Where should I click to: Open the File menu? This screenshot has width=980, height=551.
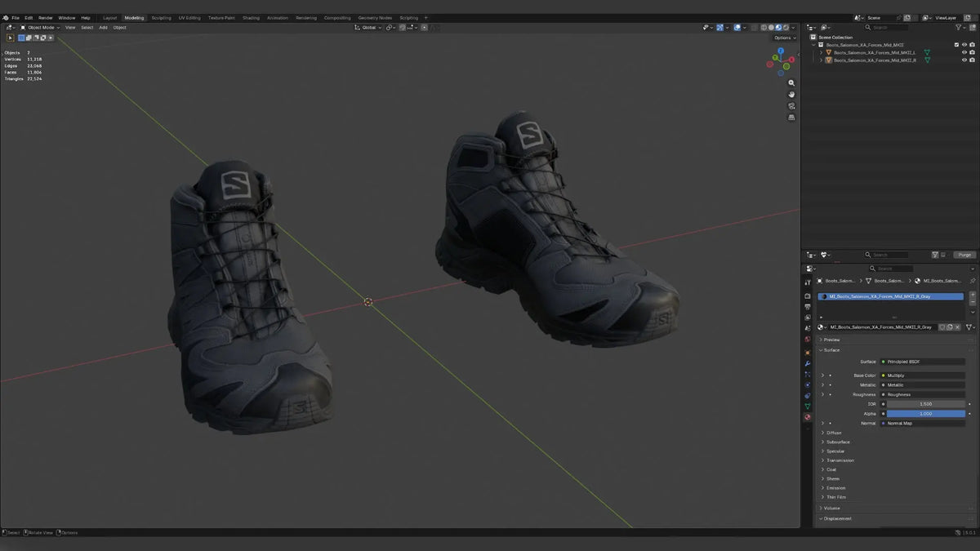tap(16, 17)
